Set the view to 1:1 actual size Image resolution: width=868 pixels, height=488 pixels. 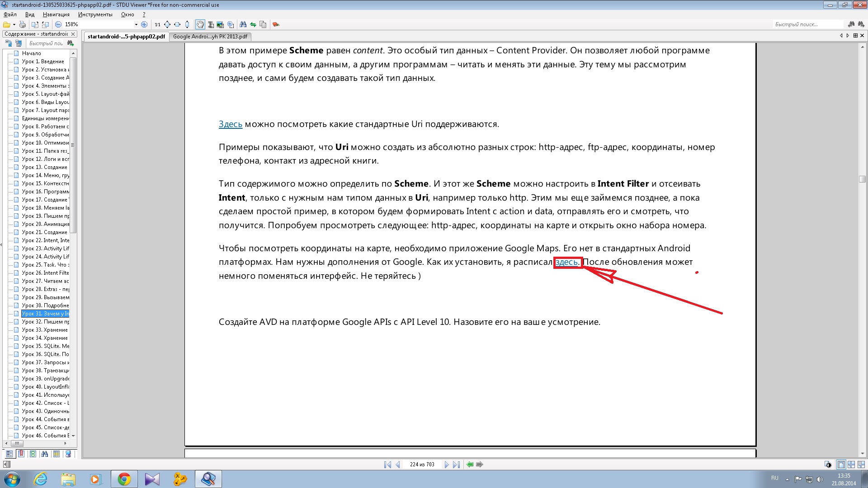tap(157, 24)
